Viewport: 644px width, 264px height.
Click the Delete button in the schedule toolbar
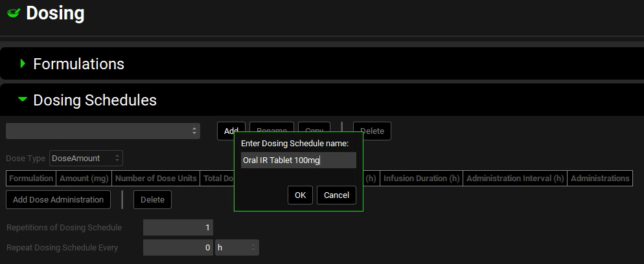pyautogui.click(x=373, y=131)
